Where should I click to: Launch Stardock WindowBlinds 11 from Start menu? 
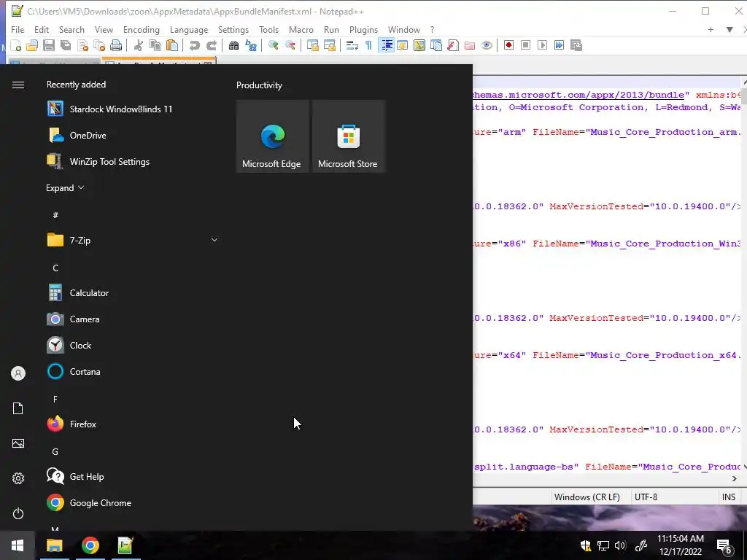click(133, 109)
